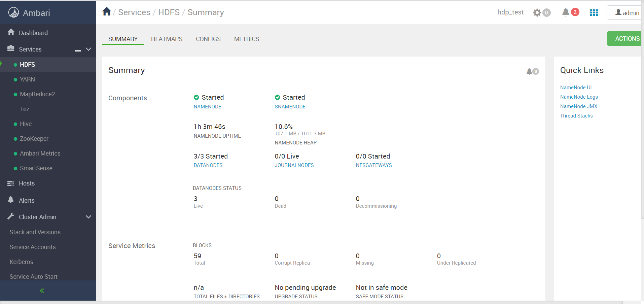Image resolution: width=644 pixels, height=304 pixels.
Task: Click Hosts server icon in sidebar
Action: click(11, 183)
